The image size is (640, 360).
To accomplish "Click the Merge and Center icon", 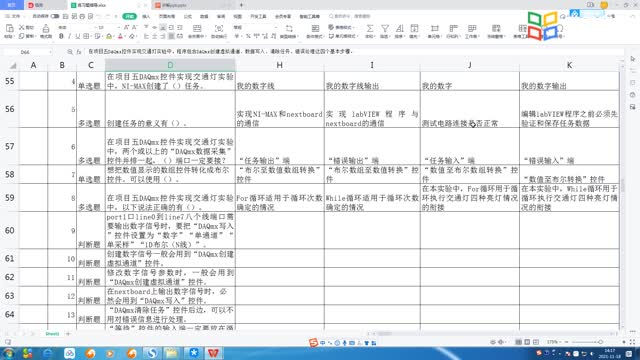I will click(x=197, y=28).
